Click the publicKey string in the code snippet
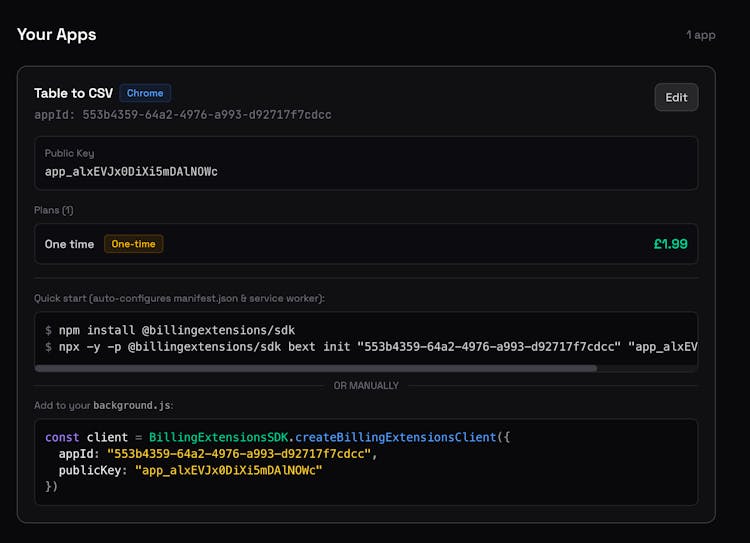750x543 pixels. tap(228, 470)
